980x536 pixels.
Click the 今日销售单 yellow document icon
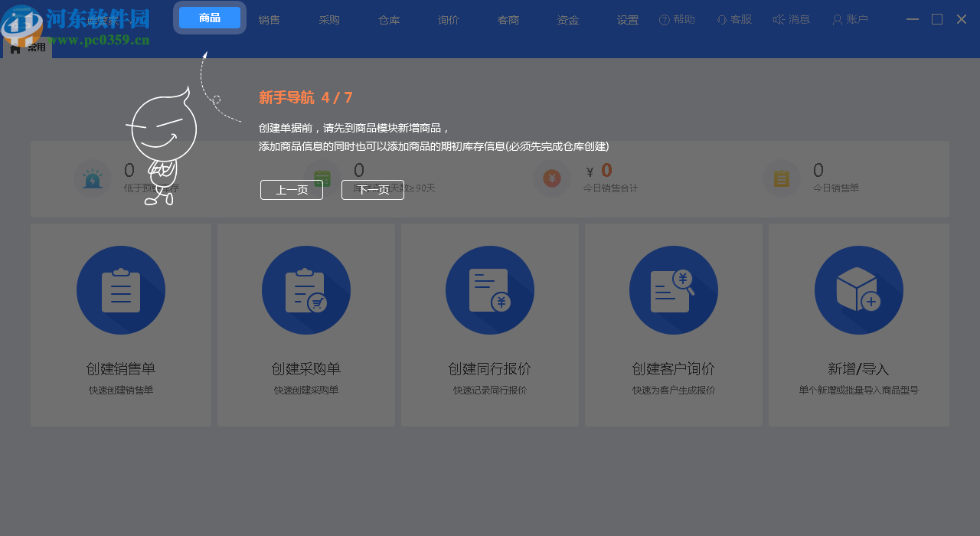pyautogui.click(x=781, y=179)
